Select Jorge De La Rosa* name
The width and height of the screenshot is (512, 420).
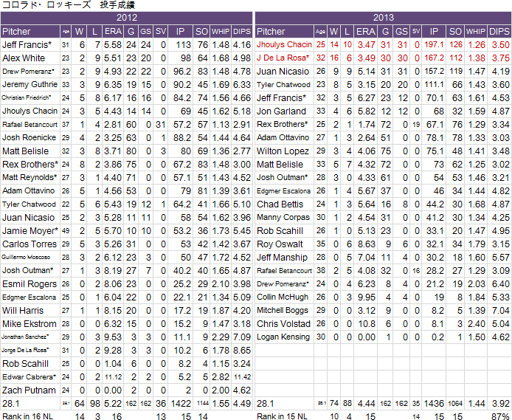tap(25, 351)
